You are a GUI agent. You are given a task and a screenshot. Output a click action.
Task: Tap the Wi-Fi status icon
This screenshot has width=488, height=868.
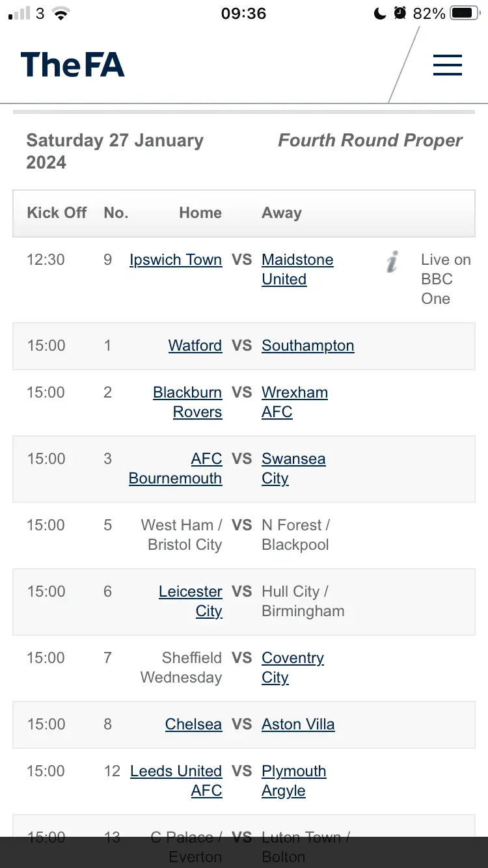click(x=61, y=14)
